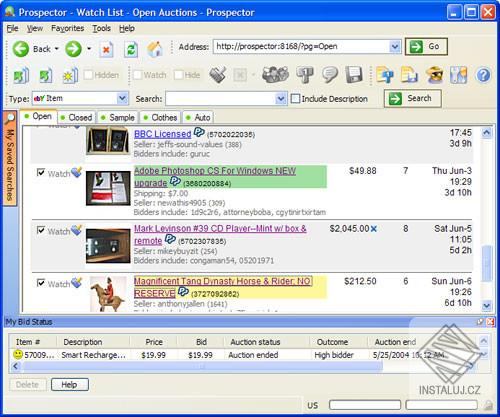
Task: Uncheck Watch for Tang Dynasty Horse auction
Action: click(x=41, y=283)
